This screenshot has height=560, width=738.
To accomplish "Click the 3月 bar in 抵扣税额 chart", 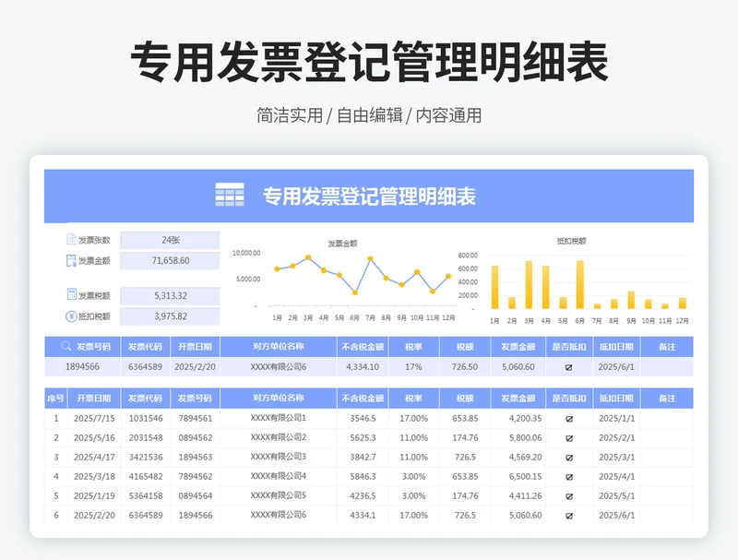I will pyautogui.click(x=529, y=285).
